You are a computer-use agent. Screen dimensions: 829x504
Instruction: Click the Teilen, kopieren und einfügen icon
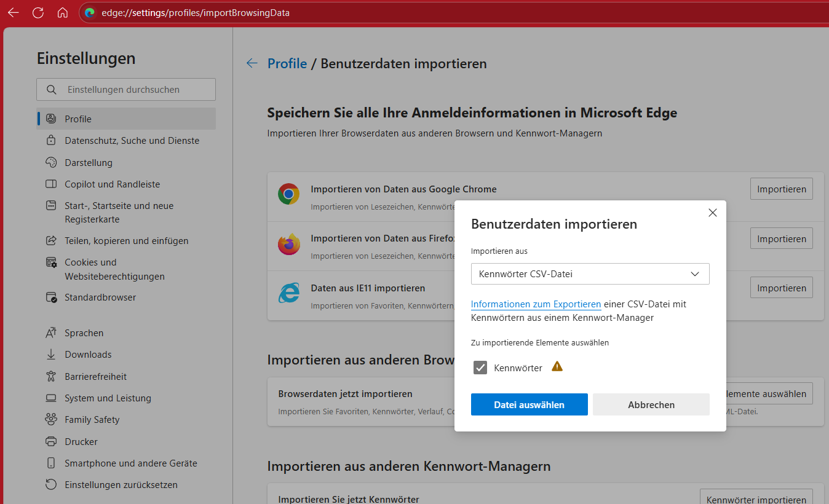point(52,241)
